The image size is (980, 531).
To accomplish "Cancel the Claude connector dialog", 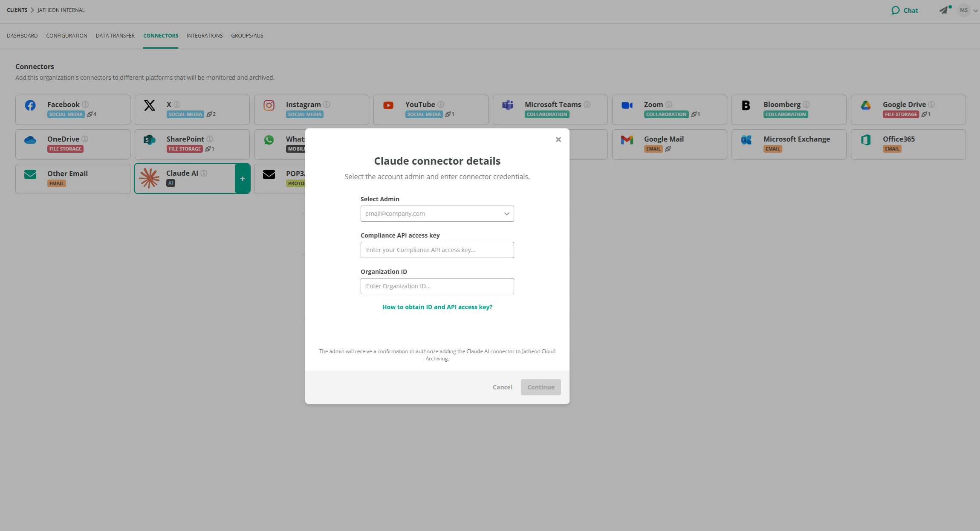I will pyautogui.click(x=502, y=387).
